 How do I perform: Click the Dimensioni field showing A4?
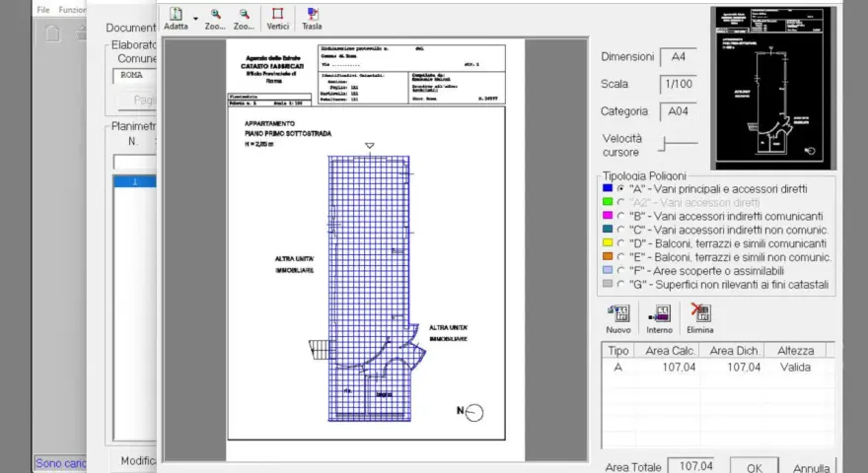[679, 57]
